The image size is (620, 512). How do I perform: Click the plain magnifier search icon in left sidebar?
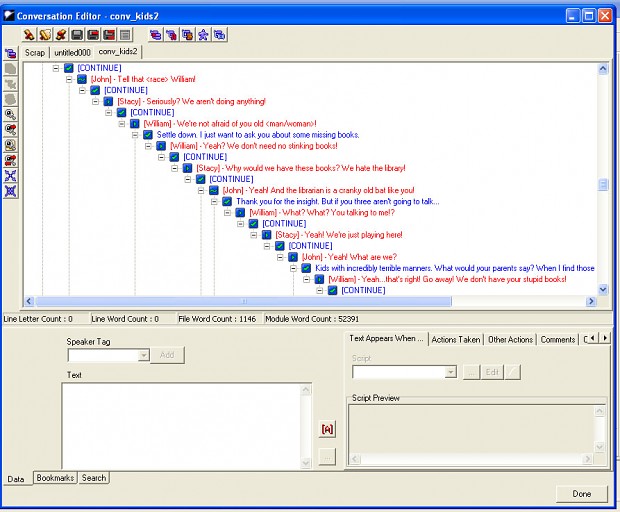click(x=11, y=115)
